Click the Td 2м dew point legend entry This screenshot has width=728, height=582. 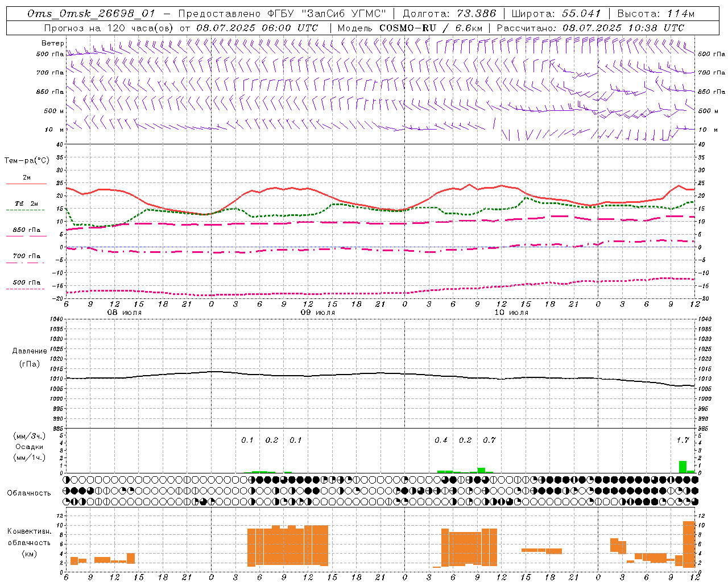27,203
